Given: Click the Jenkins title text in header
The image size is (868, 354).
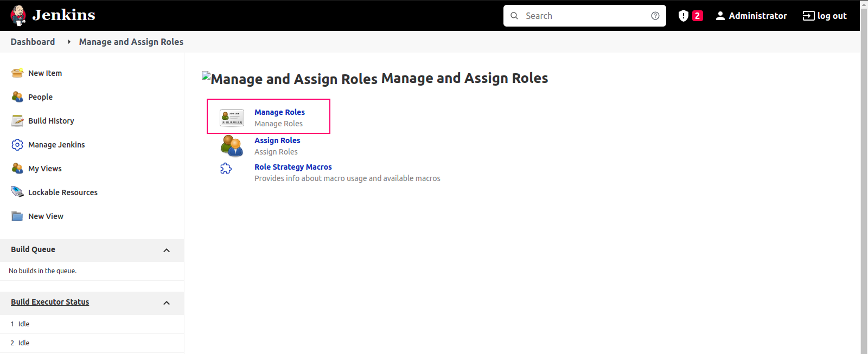Looking at the screenshot, I should click(63, 15).
